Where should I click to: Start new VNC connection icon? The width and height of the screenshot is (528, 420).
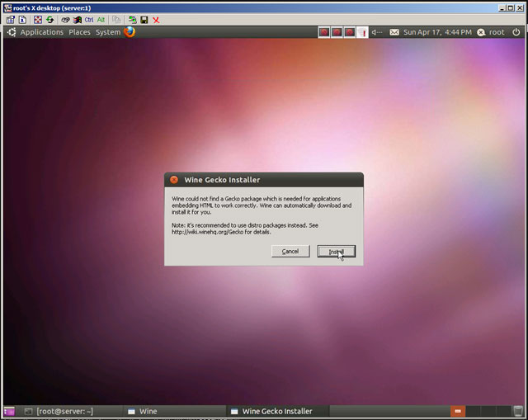coord(133,20)
